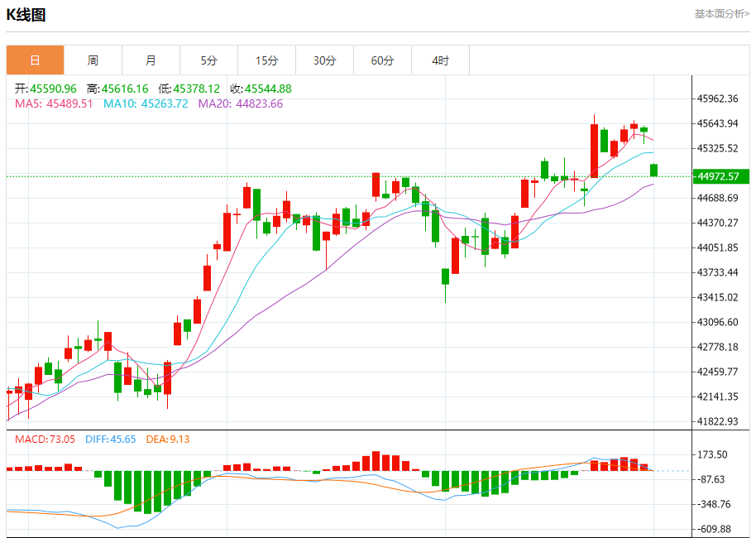Click the 173.50 MACD axis label
Viewport: 756px width, 538px height.
712,454
